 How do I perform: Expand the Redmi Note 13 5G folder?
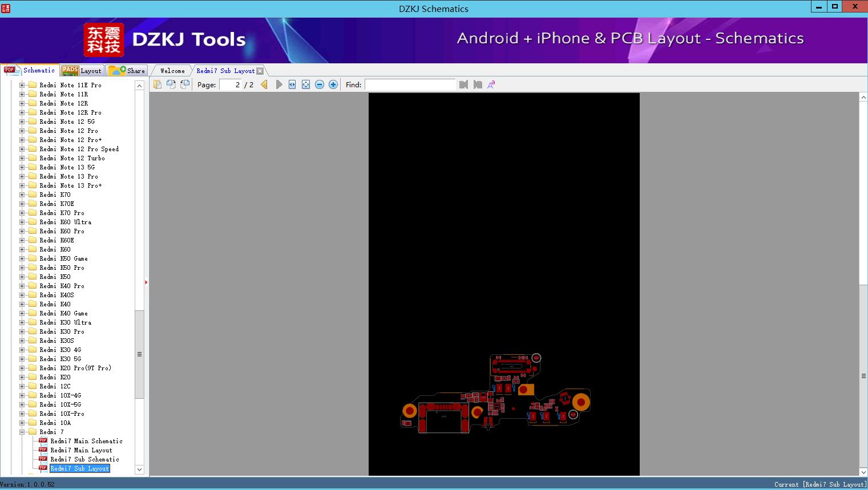pos(22,167)
